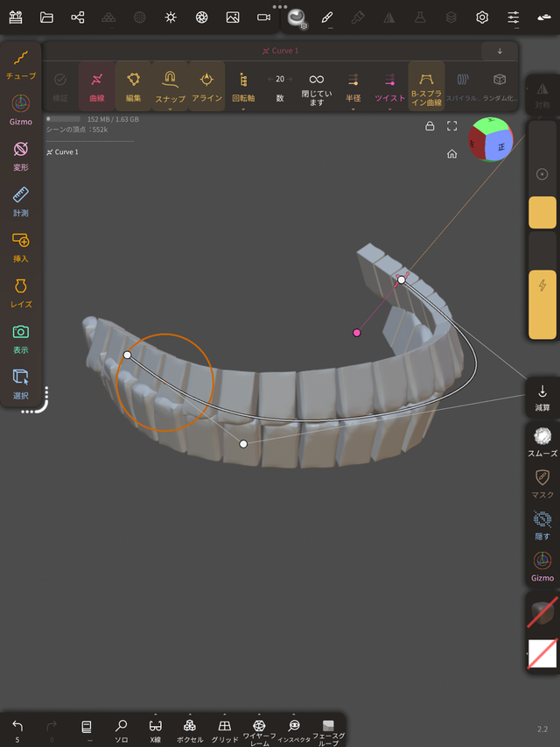This screenshot has height=747, width=560.
Task: Toggle the camera lock icon
Action: (x=430, y=126)
